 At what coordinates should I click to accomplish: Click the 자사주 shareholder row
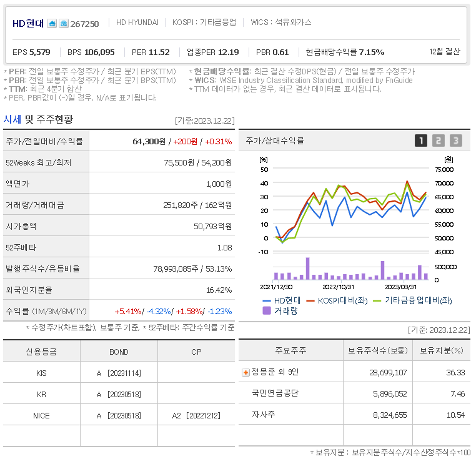pyautogui.click(x=263, y=415)
